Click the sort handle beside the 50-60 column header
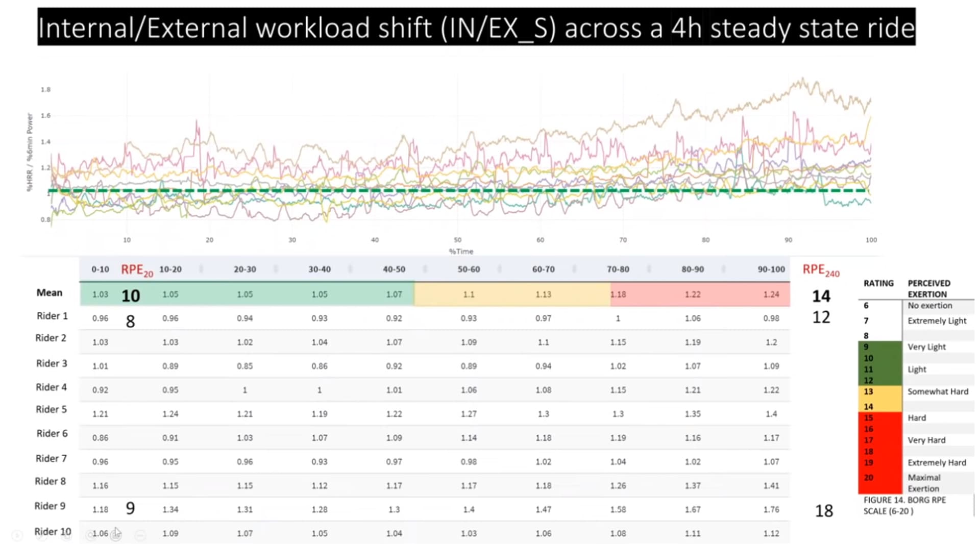The width and height of the screenshot is (980, 544). pos(499,269)
